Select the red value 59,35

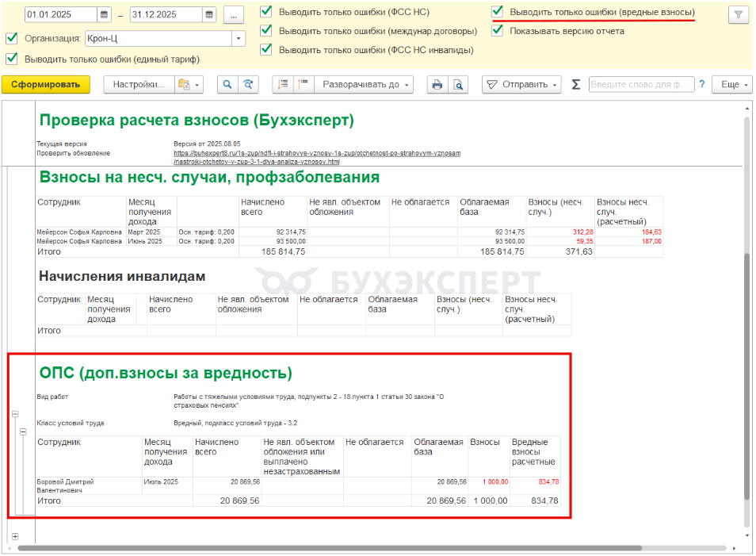coord(585,241)
